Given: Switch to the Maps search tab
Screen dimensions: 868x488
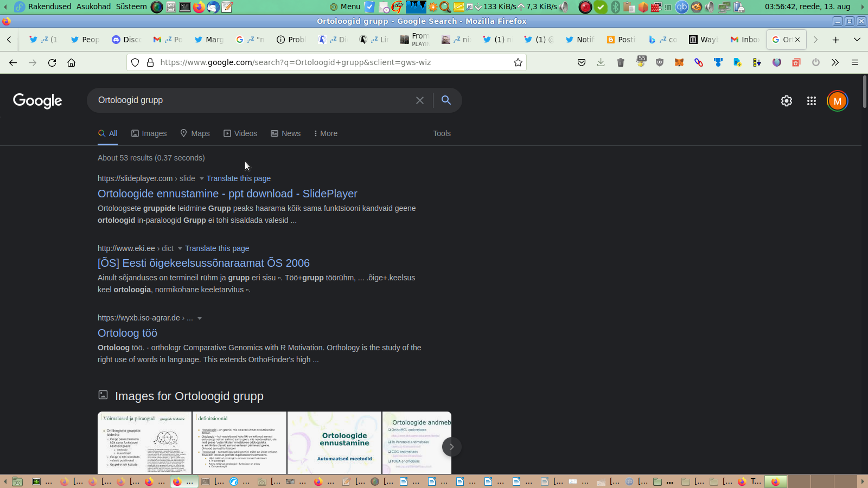Looking at the screenshot, I should 195,133.
